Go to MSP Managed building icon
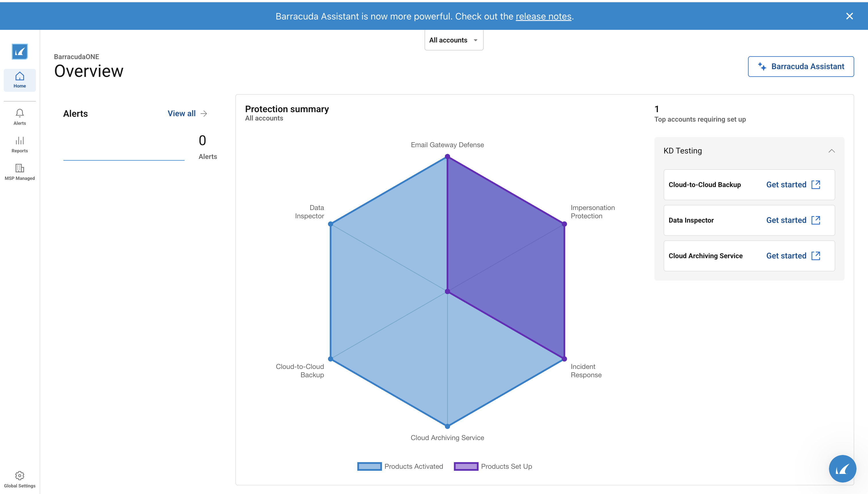Image resolution: width=868 pixels, height=494 pixels. (x=20, y=168)
